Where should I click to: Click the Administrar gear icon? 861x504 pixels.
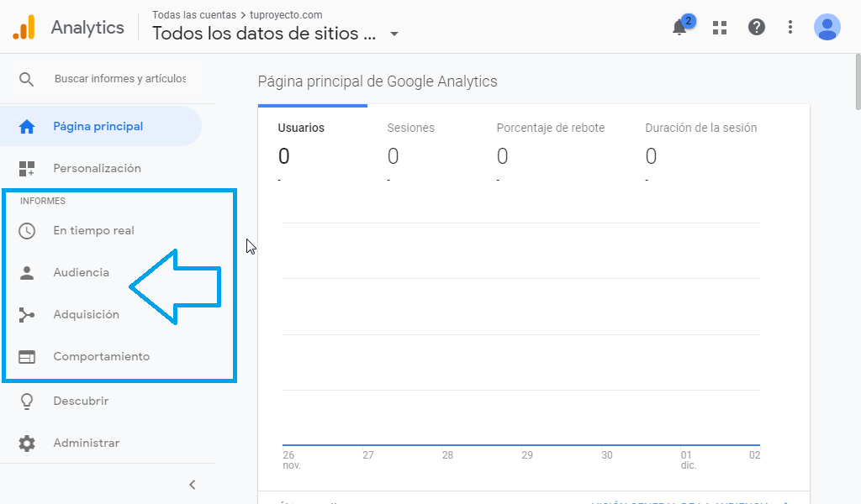27,443
